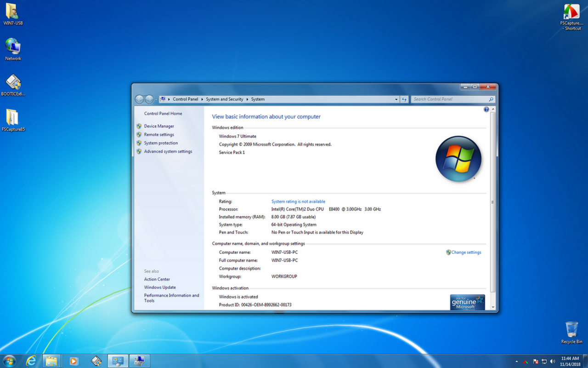Click the 64-bit Operating System value
Viewport: 588px width, 368px height.
294,224
